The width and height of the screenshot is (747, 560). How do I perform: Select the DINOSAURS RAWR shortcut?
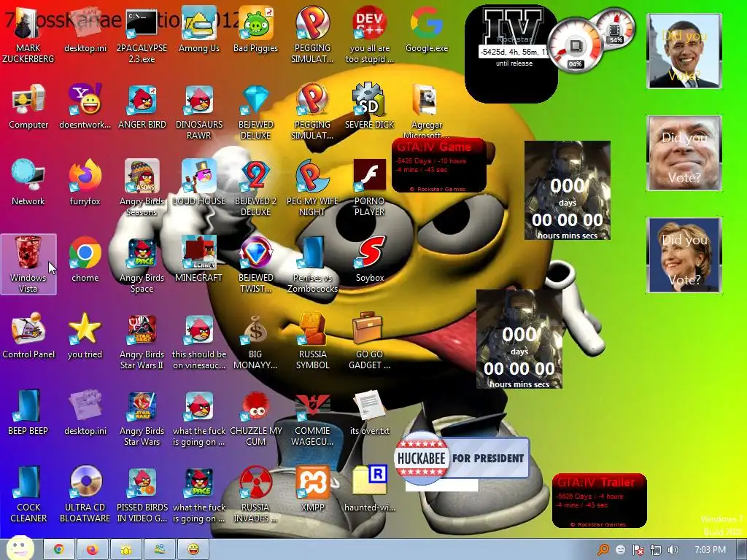click(199, 112)
